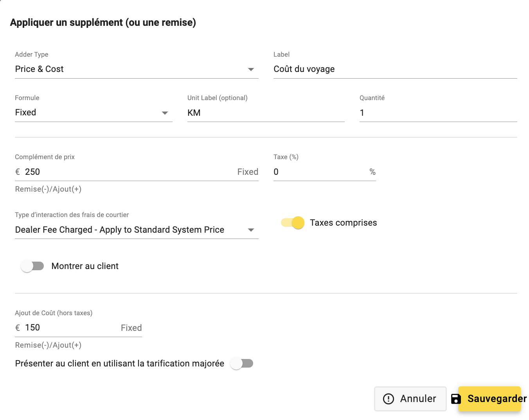The height and width of the screenshot is (420, 529).
Task: Open the Adder Type dropdown
Action: (137, 69)
